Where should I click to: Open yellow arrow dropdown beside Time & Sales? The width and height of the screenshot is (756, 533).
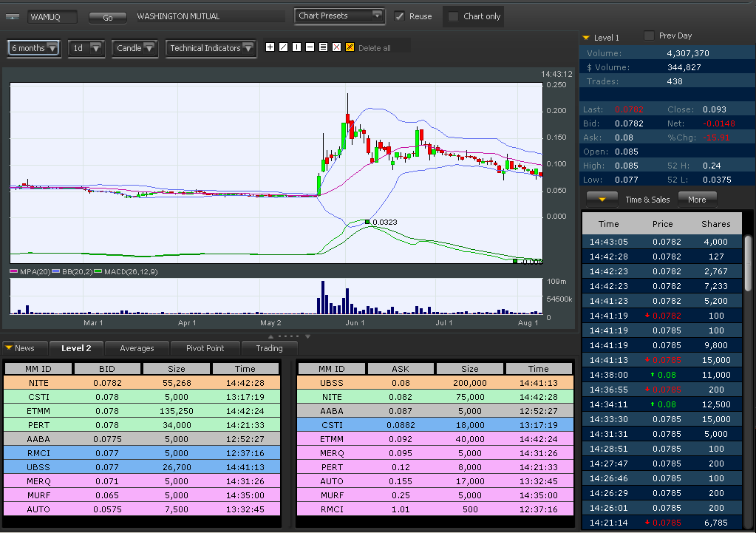(x=602, y=199)
